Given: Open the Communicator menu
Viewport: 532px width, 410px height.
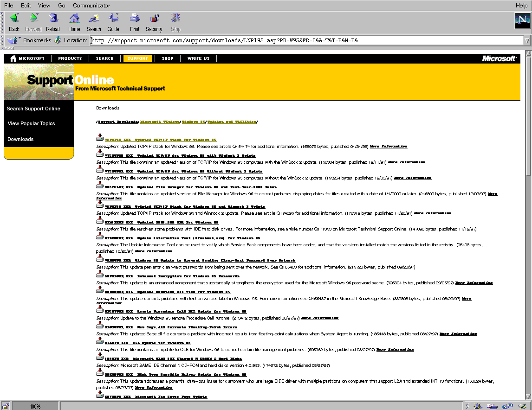Looking at the screenshot, I should point(91,6).
